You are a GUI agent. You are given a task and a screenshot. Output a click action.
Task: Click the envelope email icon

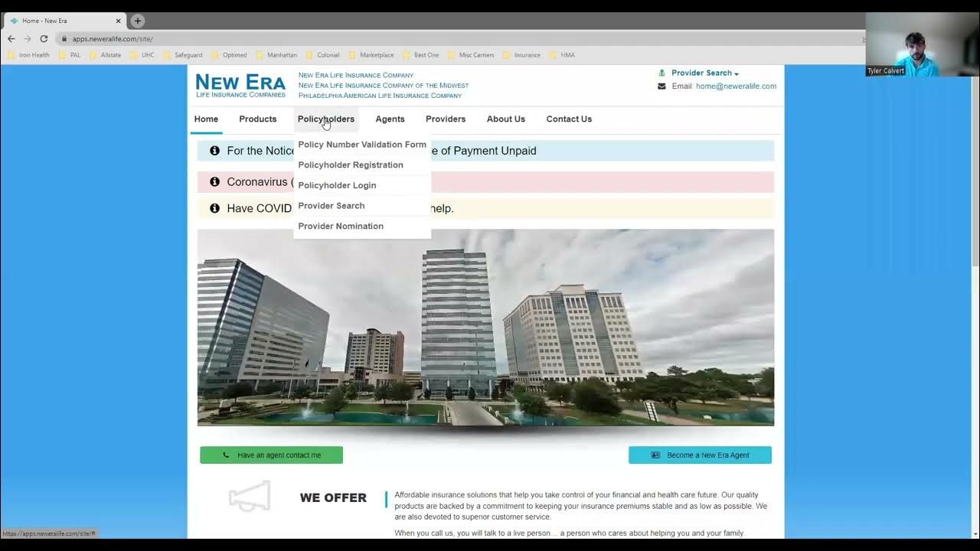661,86
